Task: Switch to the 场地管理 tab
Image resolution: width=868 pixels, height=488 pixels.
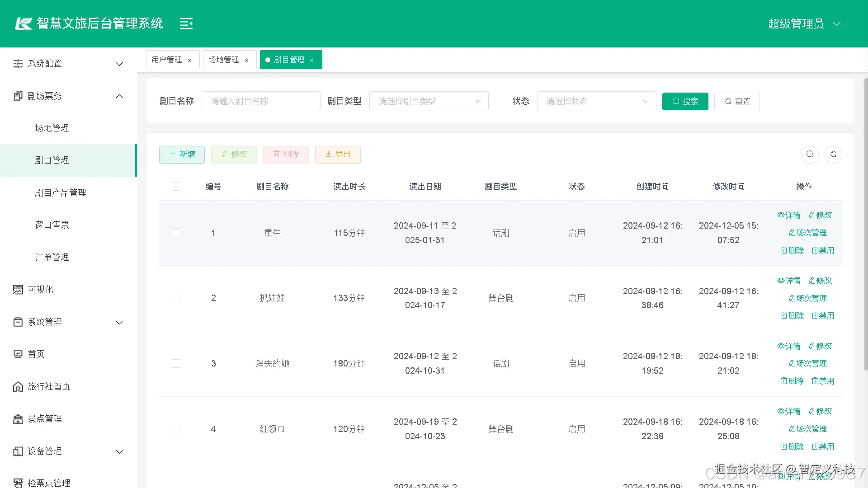Action: pyautogui.click(x=224, y=60)
